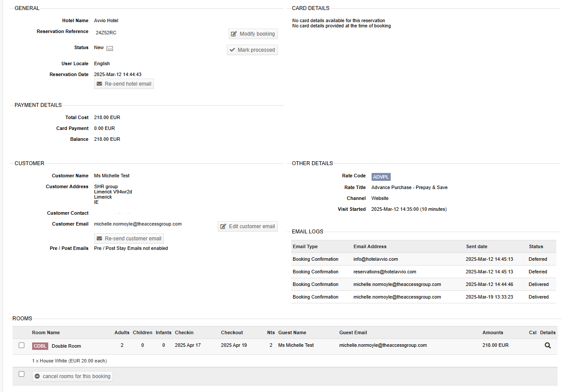Click the User Locale value English

coord(102,63)
